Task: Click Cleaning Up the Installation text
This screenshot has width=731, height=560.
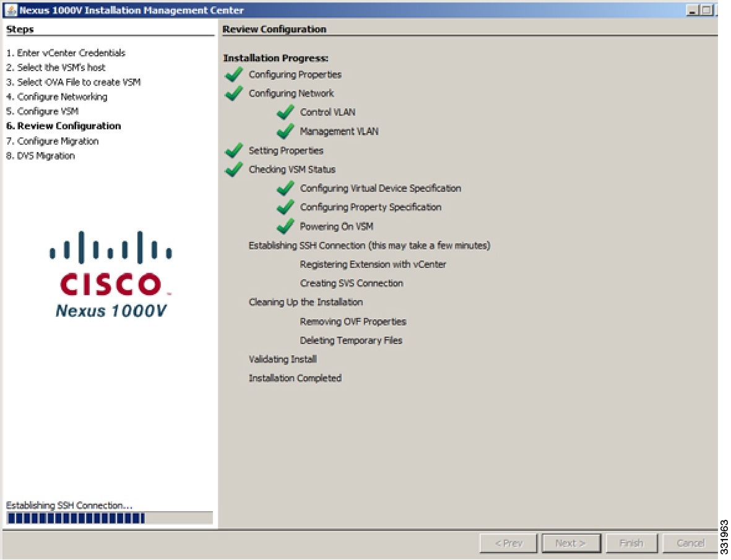Action: tap(306, 303)
